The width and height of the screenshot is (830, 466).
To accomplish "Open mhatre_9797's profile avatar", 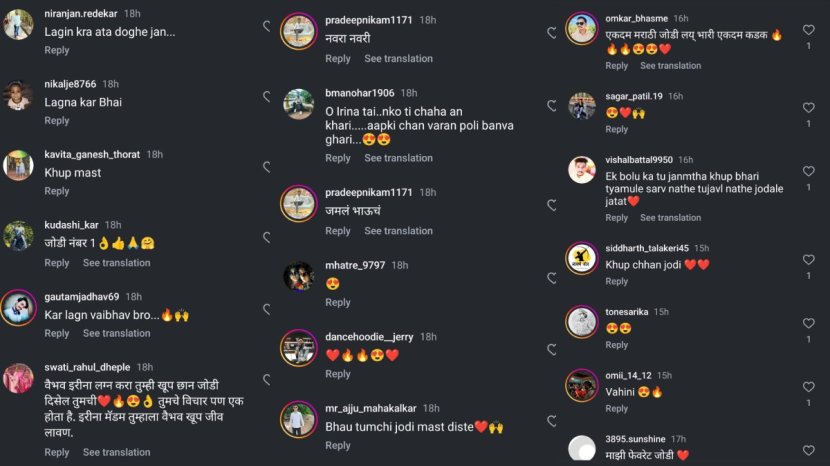I will point(298,276).
